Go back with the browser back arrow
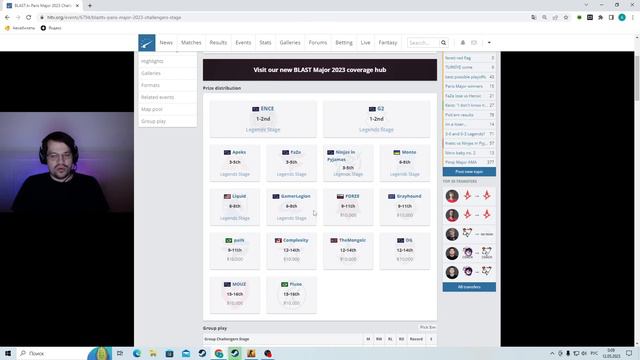The image size is (640, 360). (x=7, y=18)
